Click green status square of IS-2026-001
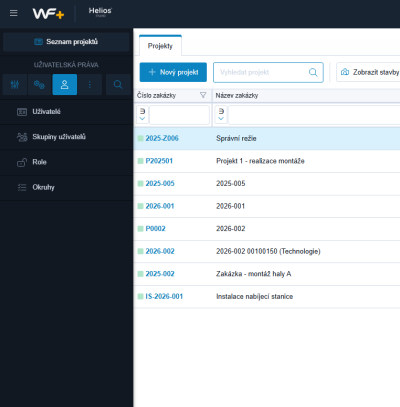The image size is (400, 407). pyautogui.click(x=141, y=297)
